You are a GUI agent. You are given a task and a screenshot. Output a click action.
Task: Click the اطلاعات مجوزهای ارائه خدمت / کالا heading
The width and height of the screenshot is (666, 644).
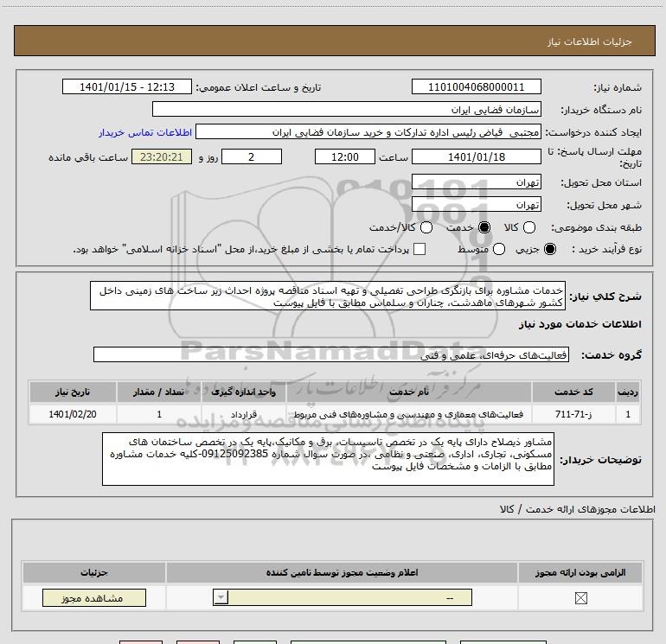[577, 509]
